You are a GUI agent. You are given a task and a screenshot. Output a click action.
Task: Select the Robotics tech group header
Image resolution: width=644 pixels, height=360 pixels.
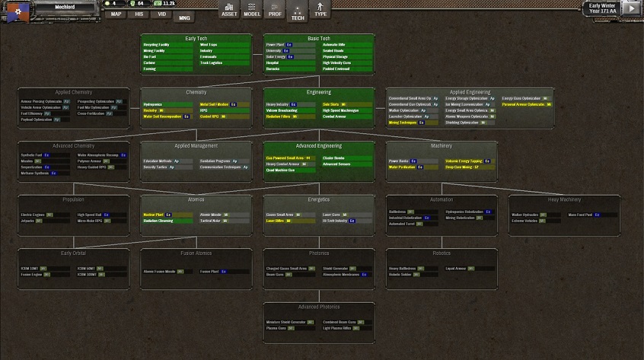pos(442,253)
